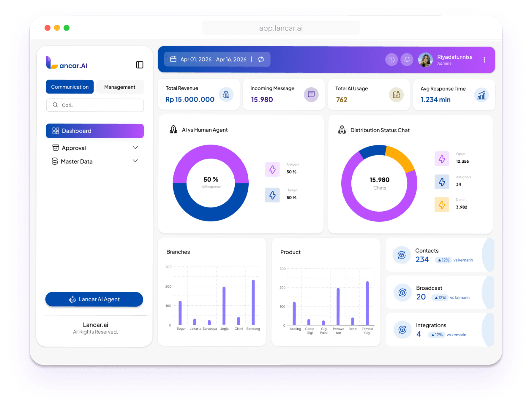Click the Open status lightning icon

click(x=442, y=159)
